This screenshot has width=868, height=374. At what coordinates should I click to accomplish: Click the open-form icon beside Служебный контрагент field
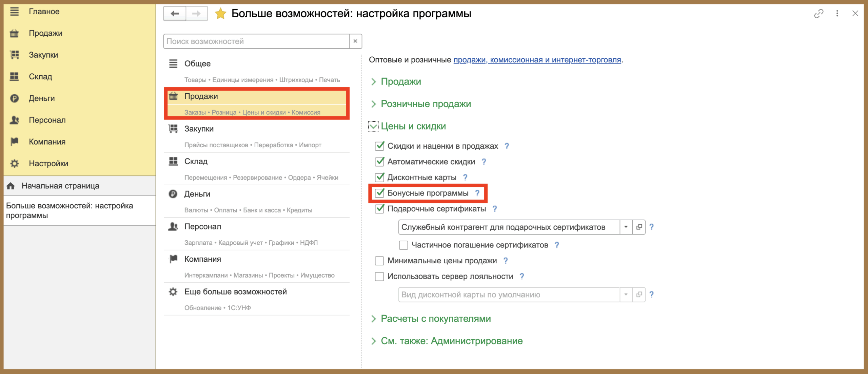[x=639, y=227]
